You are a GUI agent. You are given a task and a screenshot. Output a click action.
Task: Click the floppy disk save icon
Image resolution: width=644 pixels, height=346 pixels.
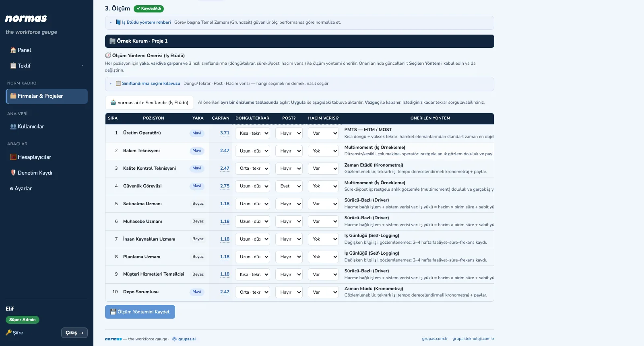(x=113, y=312)
